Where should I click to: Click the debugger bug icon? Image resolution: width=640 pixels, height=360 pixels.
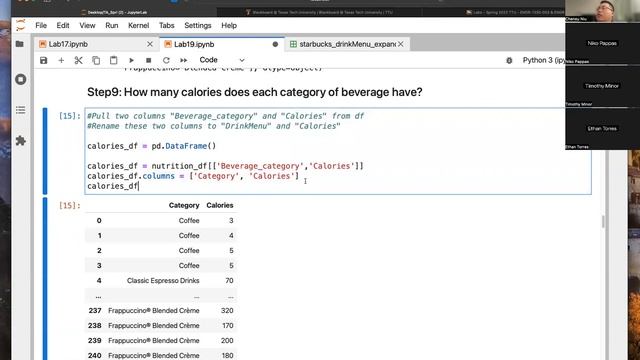pyautogui.click(x=509, y=60)
